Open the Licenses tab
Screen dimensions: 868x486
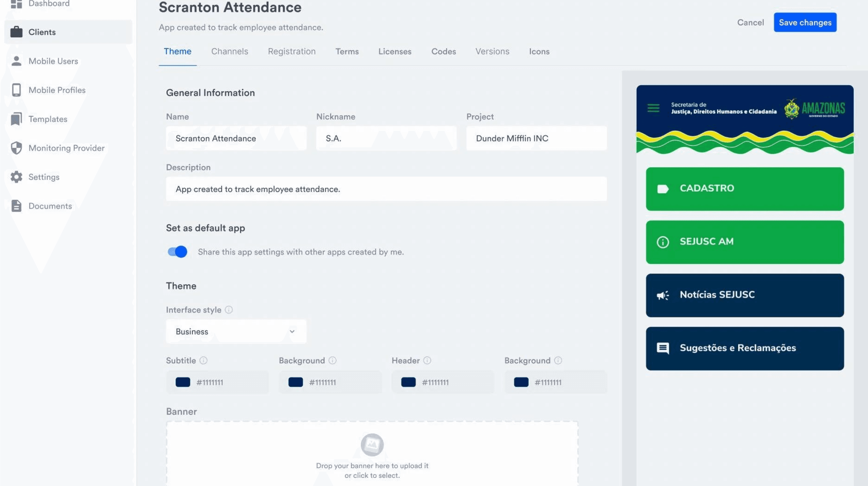[x=395, y=51]
